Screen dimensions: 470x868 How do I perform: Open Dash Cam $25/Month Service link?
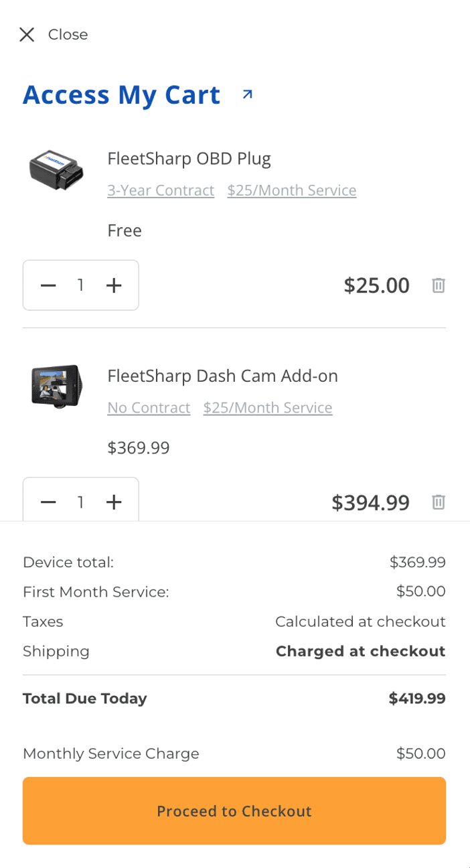[x=268, y=408]
